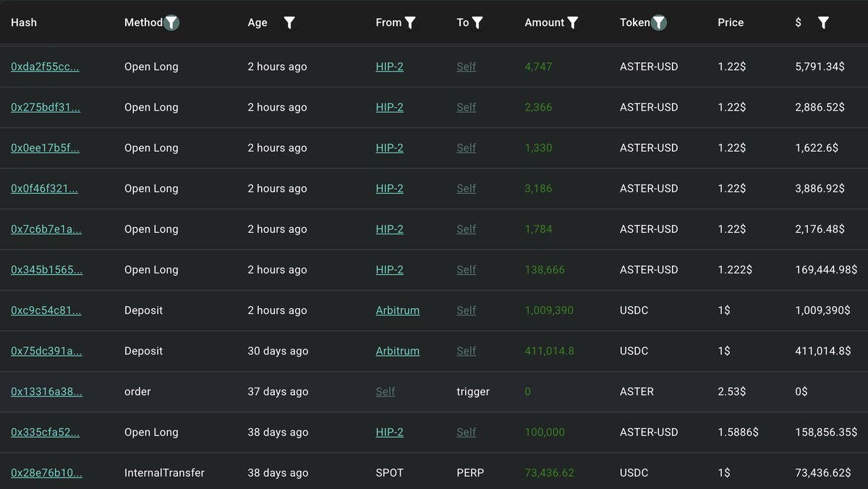Image resolution: width=868 pixels, height=489 pixels.
Task: Filter transactions by From address
Action: tap(410, 22)
